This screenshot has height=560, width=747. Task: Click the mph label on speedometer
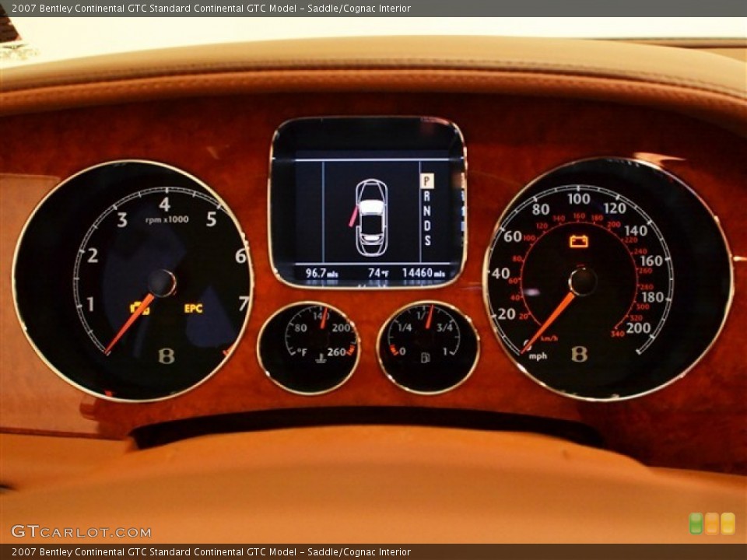pyautogui.click(x=538, y=356)
